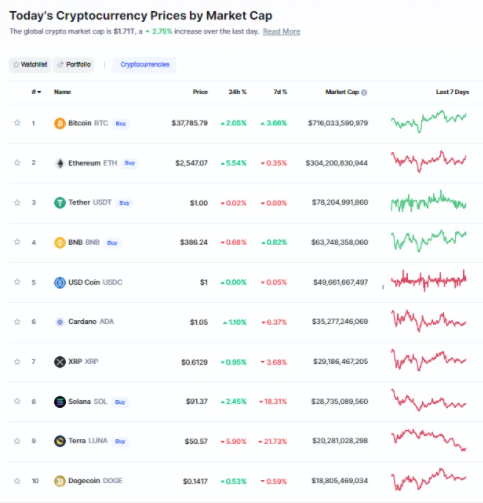This screenshot has height=503, width=483.
Task: Star Terra LUNA for the watchlist
Action: (x=17, y=441)
